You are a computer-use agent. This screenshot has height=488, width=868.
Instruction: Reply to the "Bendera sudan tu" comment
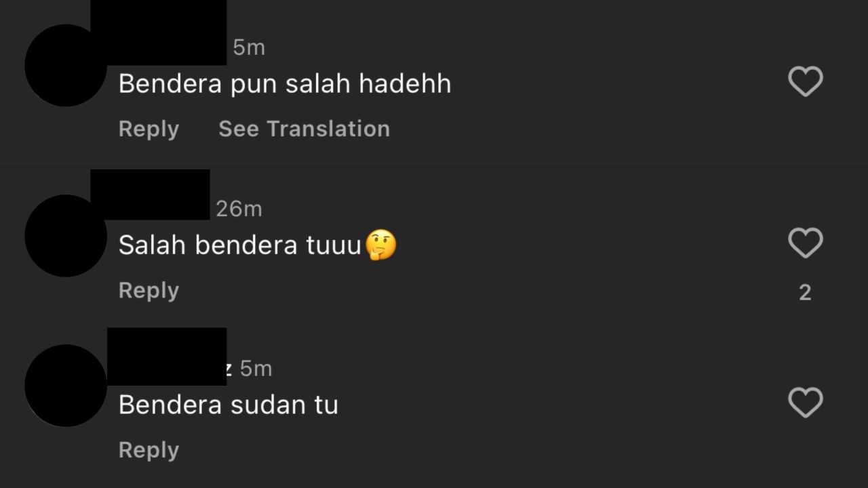[149, 450]
